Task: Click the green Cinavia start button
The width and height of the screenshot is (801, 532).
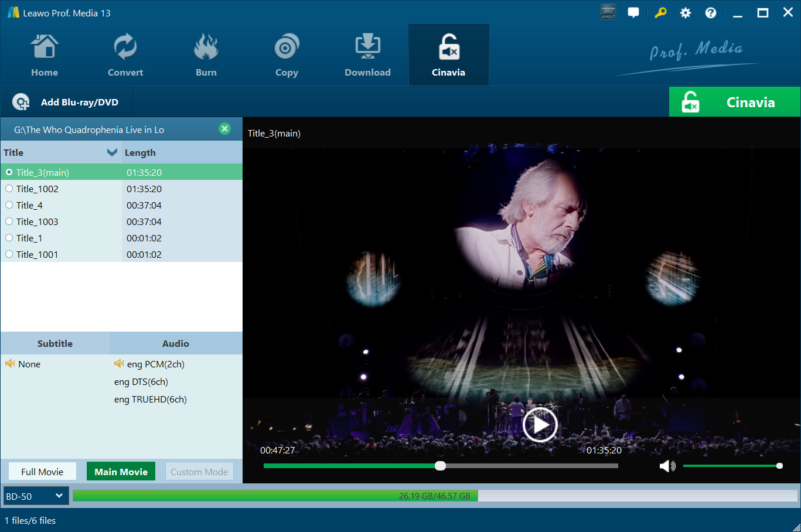Action: (734, 102)
